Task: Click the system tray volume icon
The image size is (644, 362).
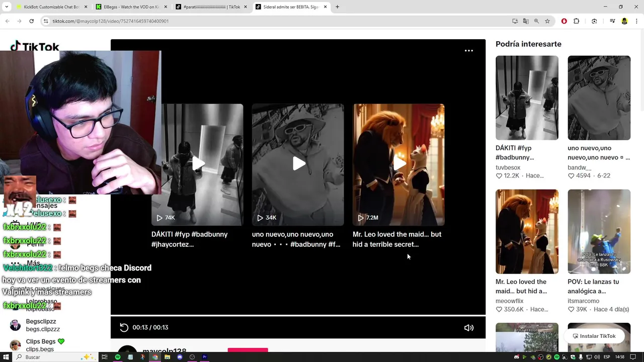Action: tap(598, 357)
